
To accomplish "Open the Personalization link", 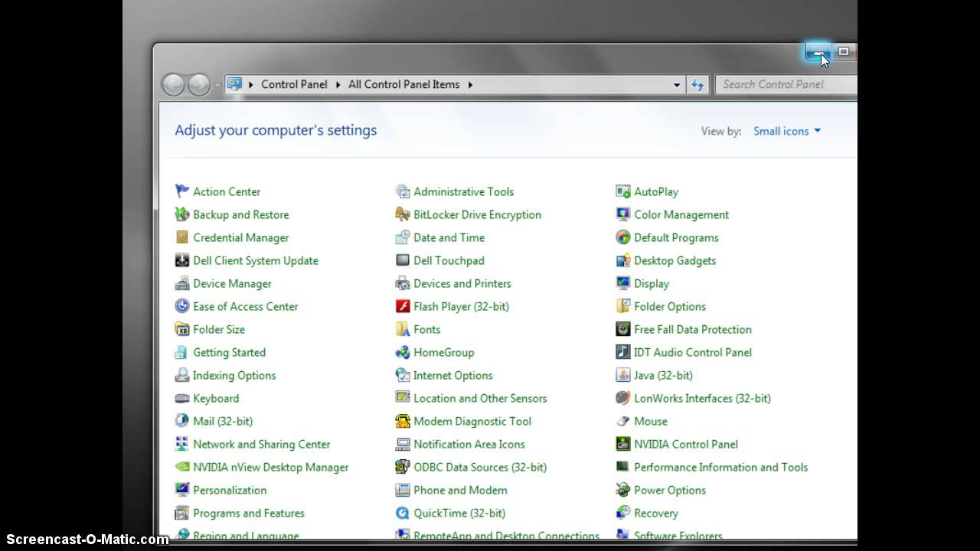I will (x=230, y=490).
